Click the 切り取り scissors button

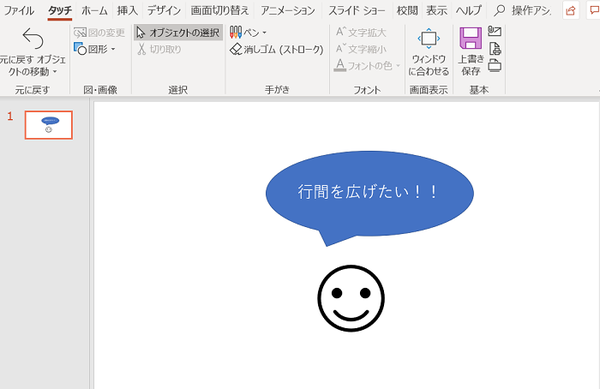(x=159, y=49)
